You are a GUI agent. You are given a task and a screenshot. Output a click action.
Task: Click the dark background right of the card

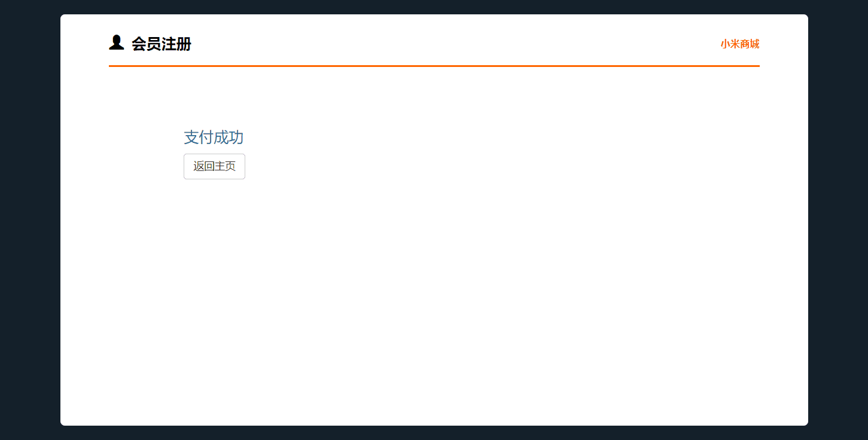[x=838, y=220]
